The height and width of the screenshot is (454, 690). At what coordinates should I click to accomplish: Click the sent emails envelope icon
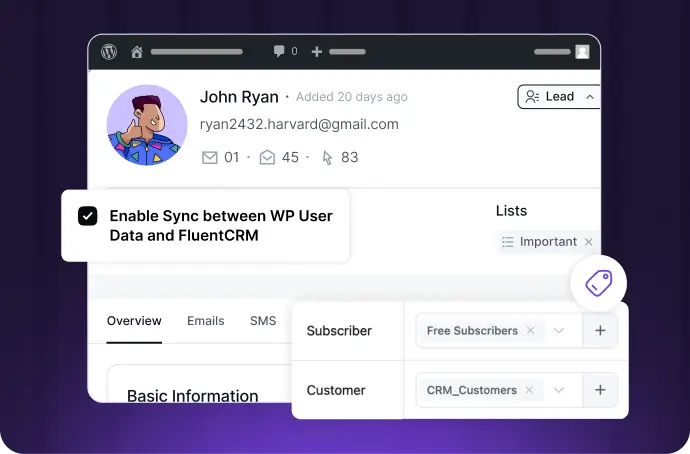209,157
